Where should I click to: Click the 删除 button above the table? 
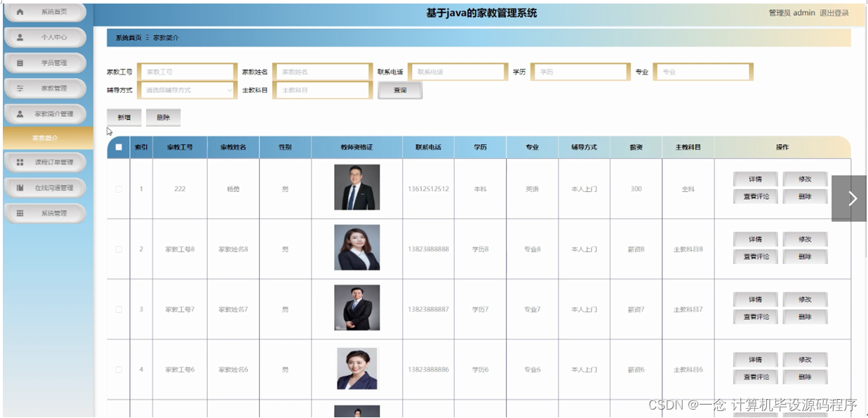click(x=163, y=117)
